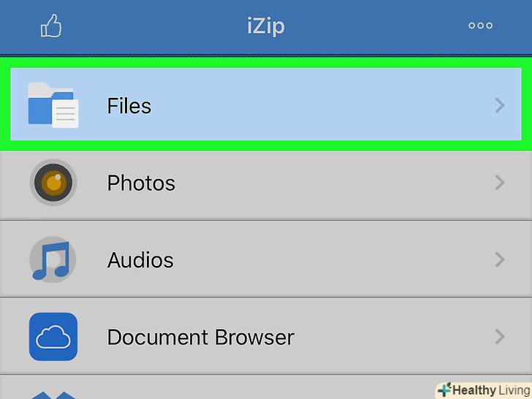
Task: Click the partially visible icon at bottom
Action: click(x=53, y=395)
